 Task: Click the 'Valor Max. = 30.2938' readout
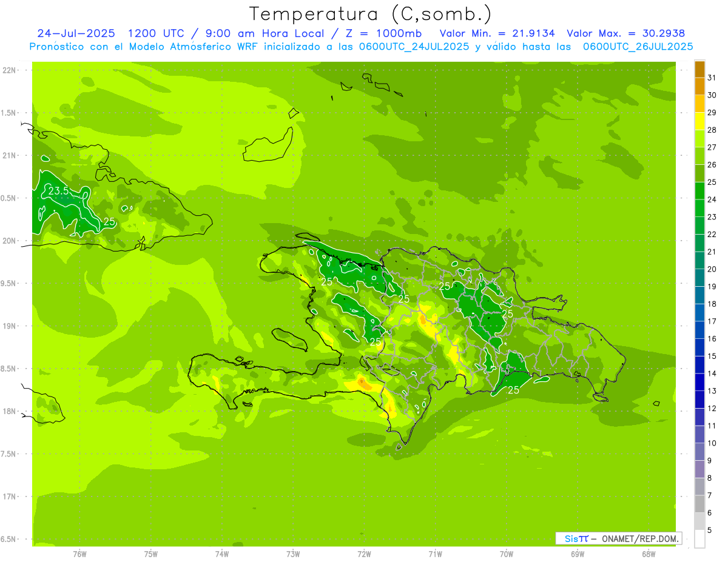[626, 33]
